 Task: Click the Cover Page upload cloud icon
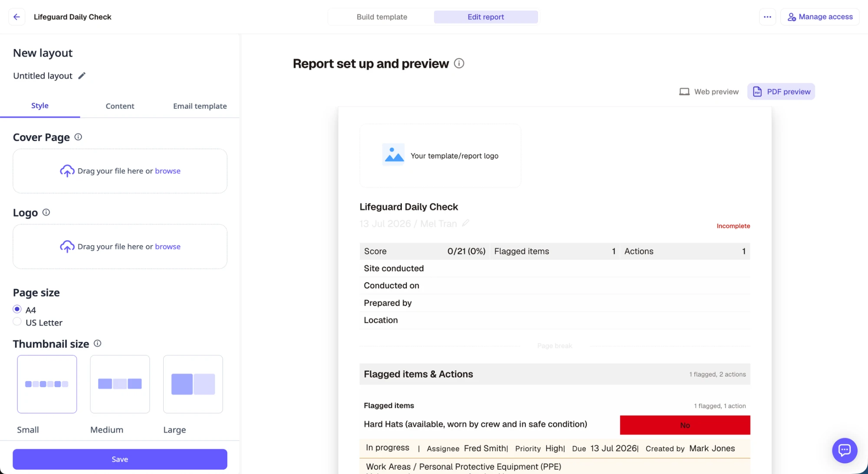click(67, 171)
